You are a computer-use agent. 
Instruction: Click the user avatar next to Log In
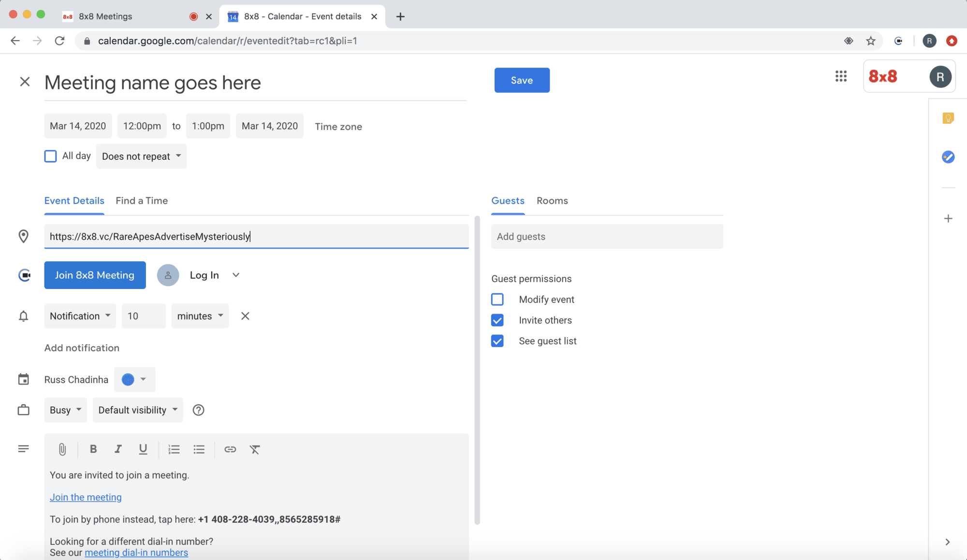click(168, 275)
